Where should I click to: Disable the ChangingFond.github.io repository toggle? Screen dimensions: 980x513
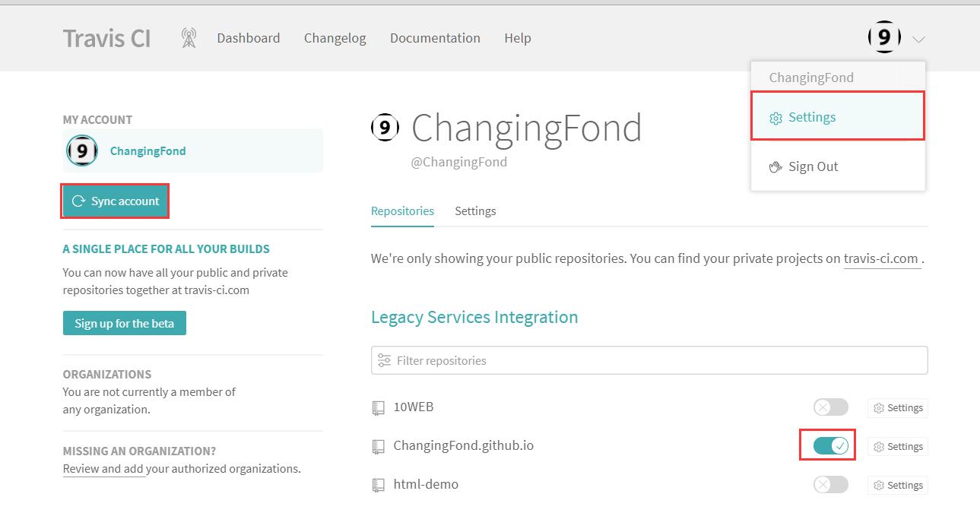pos(830,446)
